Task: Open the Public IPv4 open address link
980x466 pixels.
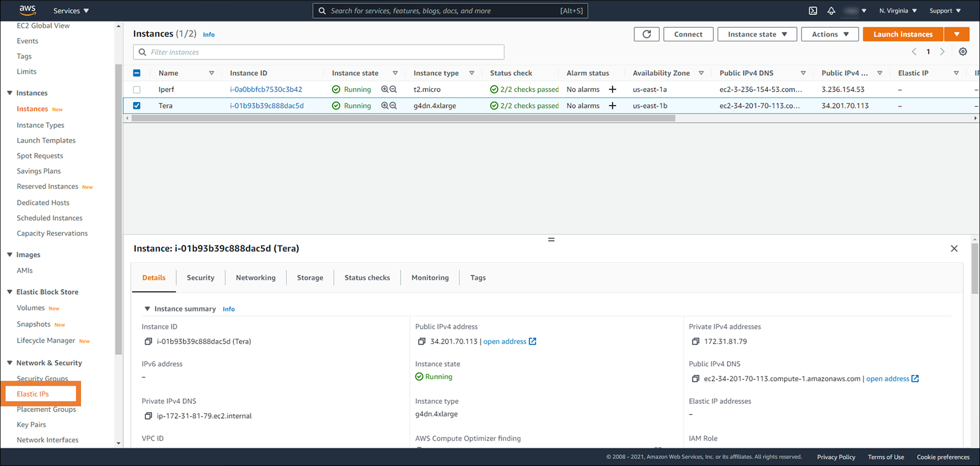Action: pos(509,342)
